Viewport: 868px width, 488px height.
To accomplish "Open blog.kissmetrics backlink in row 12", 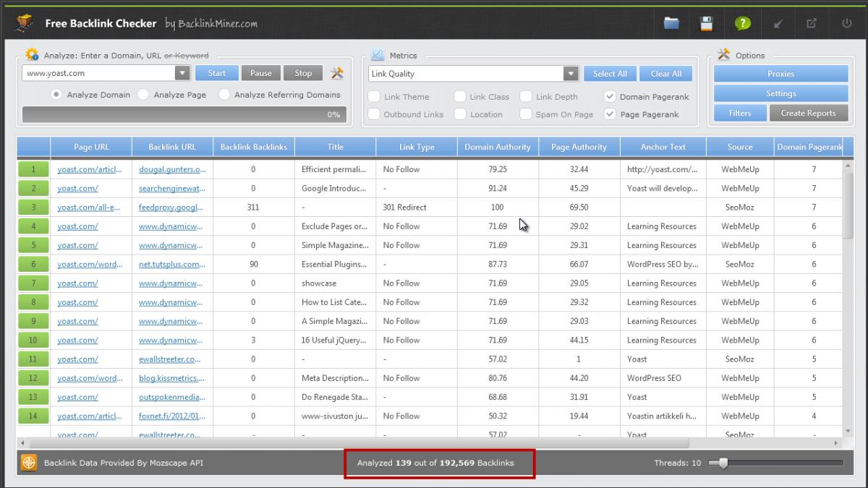I will point(172,378).
